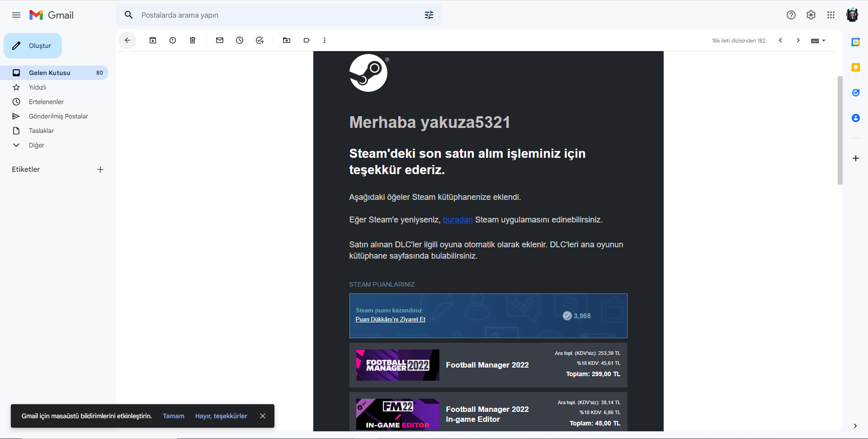Expand the Diğer section in the sidebar
This screenshot has height=439, width=868.
pyautogui.click(x=36, y=145)
